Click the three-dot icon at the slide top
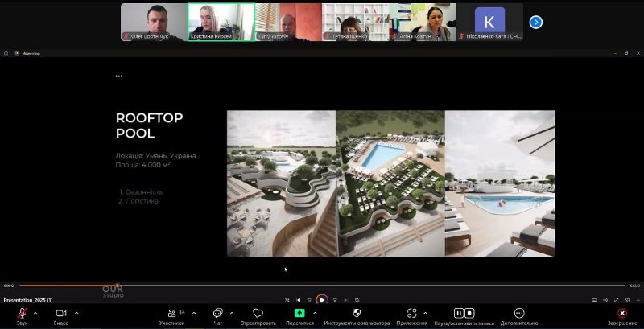This screenshot has height=329, width=644. (x=119, y=76)
